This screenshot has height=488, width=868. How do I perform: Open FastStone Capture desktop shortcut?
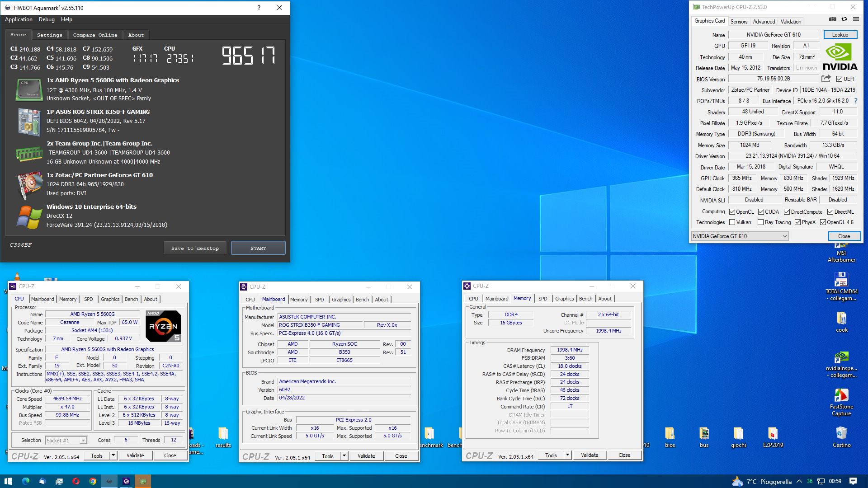[841, 402]
